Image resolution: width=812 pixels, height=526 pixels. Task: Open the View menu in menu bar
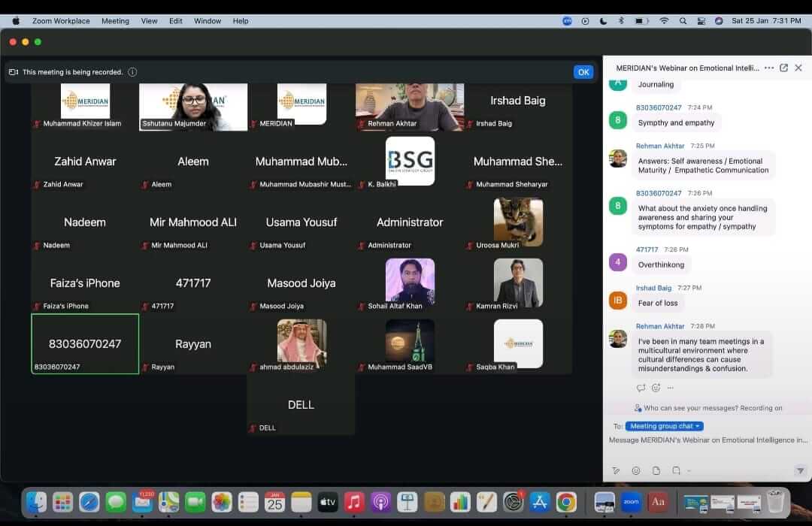[x=149, y=21]
